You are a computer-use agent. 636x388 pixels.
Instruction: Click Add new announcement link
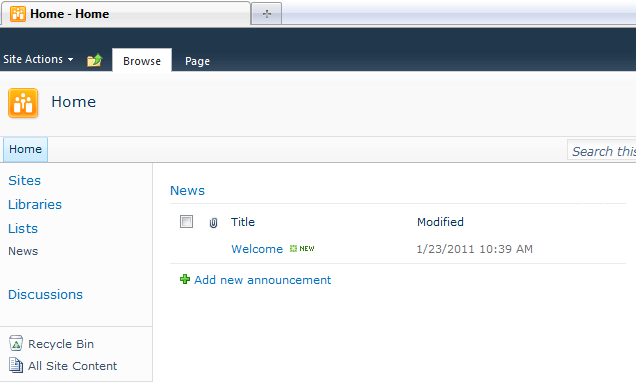click(262, 280)
